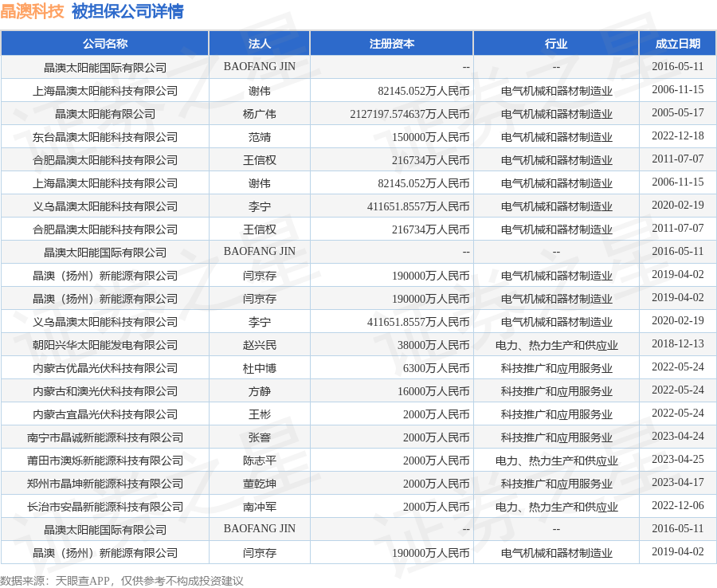This screenshot has width=717, height=588.
Task: Click industry cell in 晶澳太阳能有限公司 row
Action: tap(556, 113)
